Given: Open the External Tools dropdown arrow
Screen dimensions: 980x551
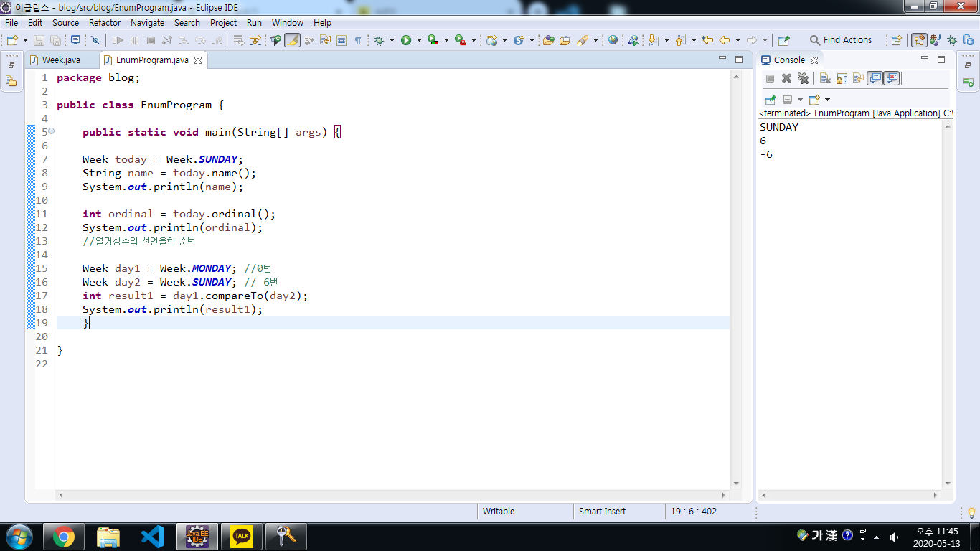Looking at the screenshot, I should [x=473, y=40].
